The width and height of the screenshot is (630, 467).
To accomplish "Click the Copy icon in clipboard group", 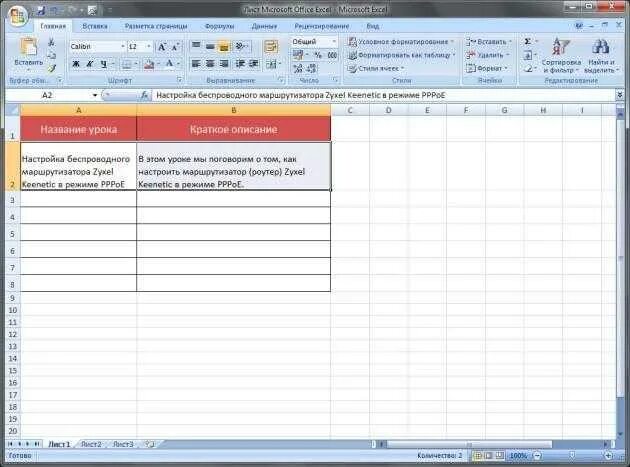I will tap(52, 55).
